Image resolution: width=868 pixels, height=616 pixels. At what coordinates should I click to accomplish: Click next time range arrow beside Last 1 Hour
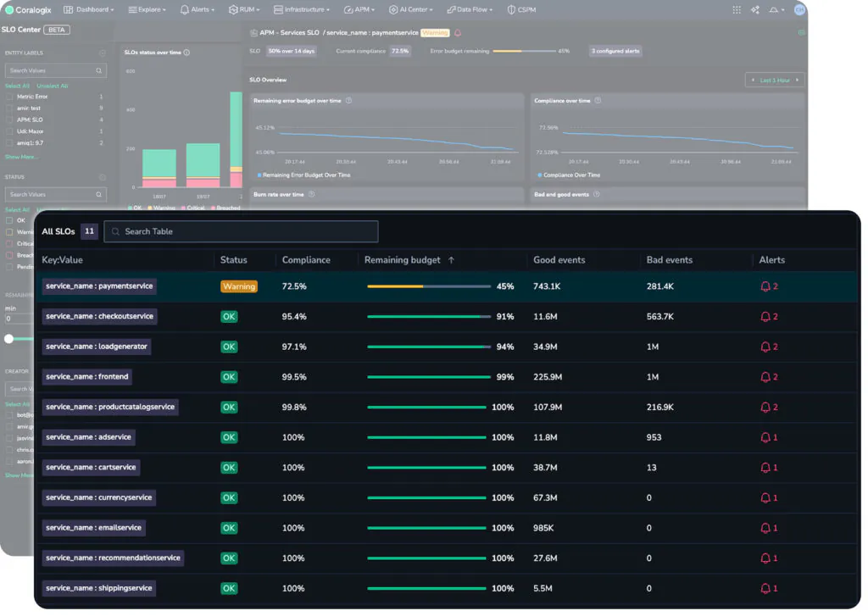click(797, 80)
